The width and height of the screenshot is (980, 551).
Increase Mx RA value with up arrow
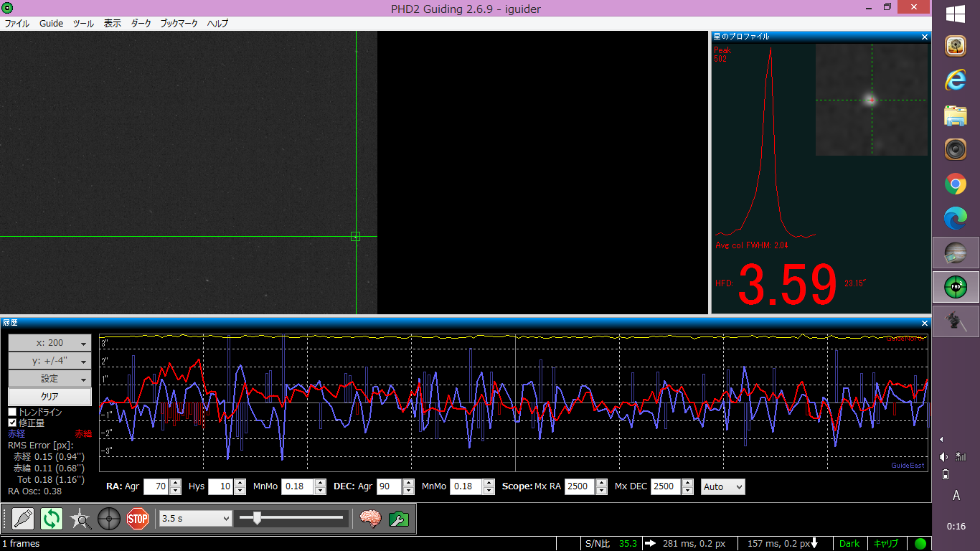601,483
